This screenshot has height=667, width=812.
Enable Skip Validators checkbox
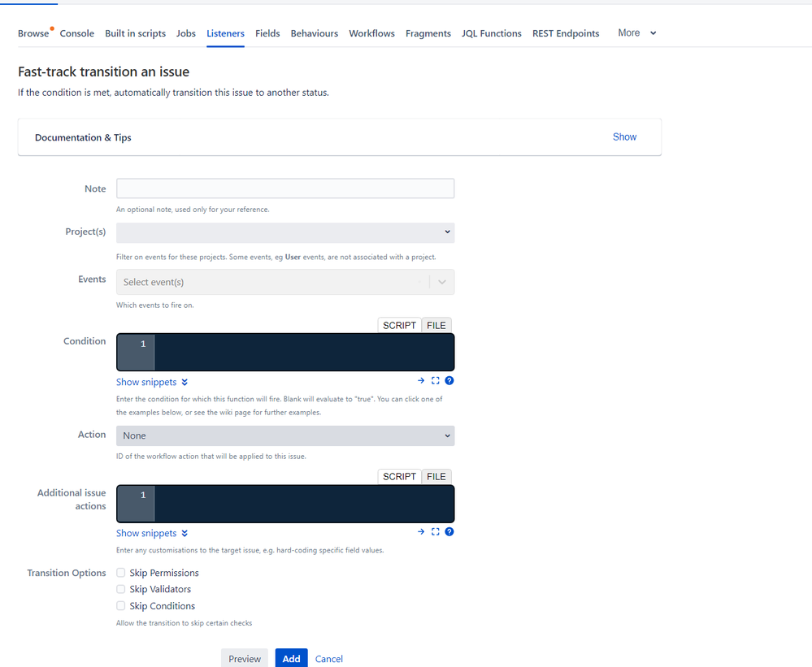click(120, 589)
